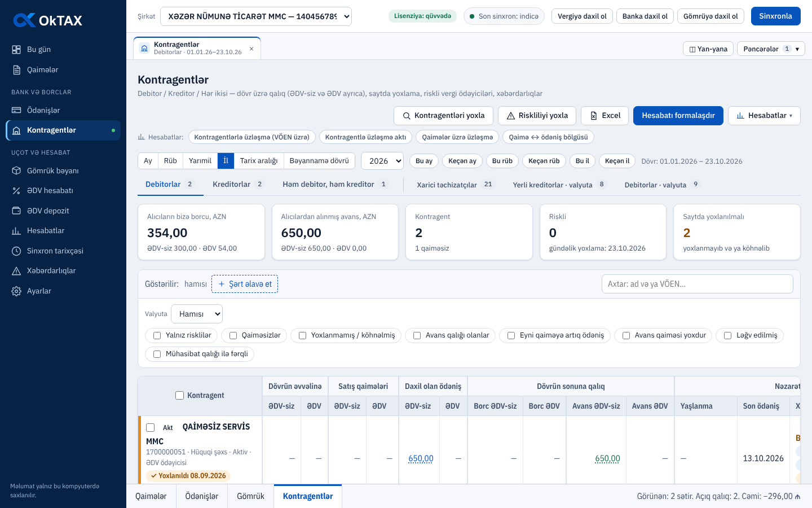Open the Valyuta Hamısı dropdown
This screenshot has width=812, height=508.
197,314
